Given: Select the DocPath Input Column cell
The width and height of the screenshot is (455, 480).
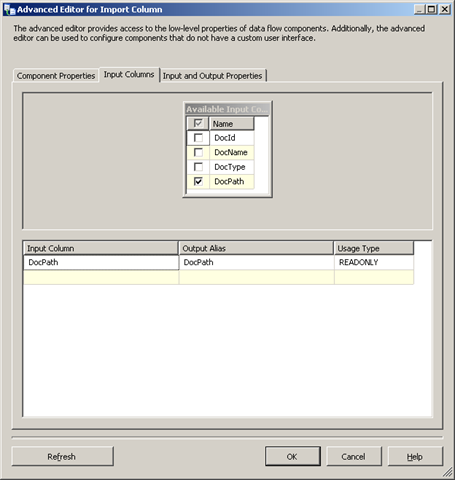Looking at the screenshot, I should [x=101, y=262].
